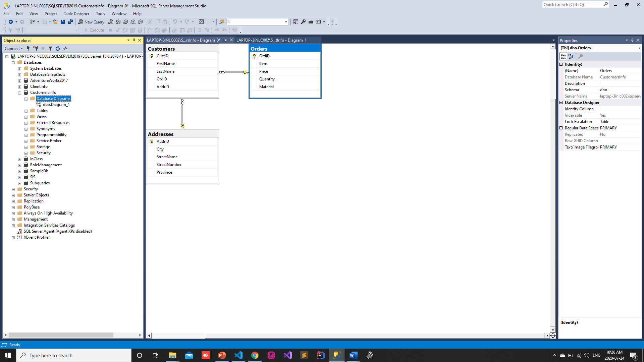Open the dbo.Orders object selector dropdown
The width and height of the screenshot is (644, 362).
(639, 48)
